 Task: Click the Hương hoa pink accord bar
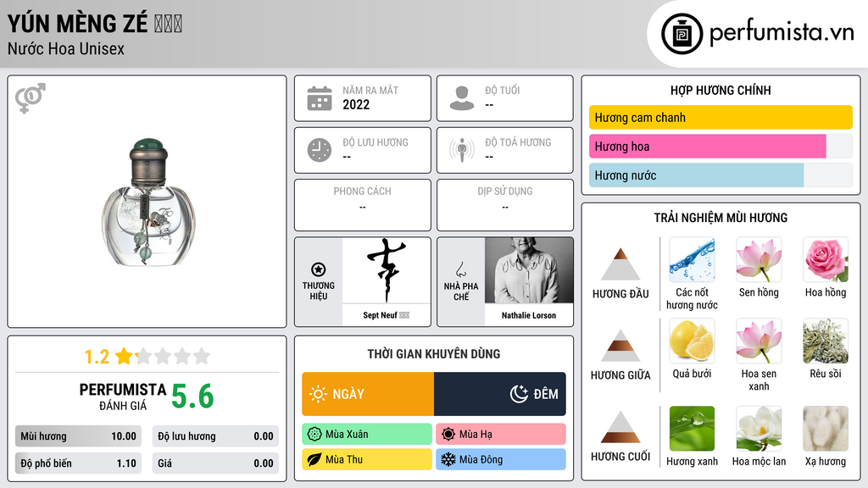coord(708,146)
